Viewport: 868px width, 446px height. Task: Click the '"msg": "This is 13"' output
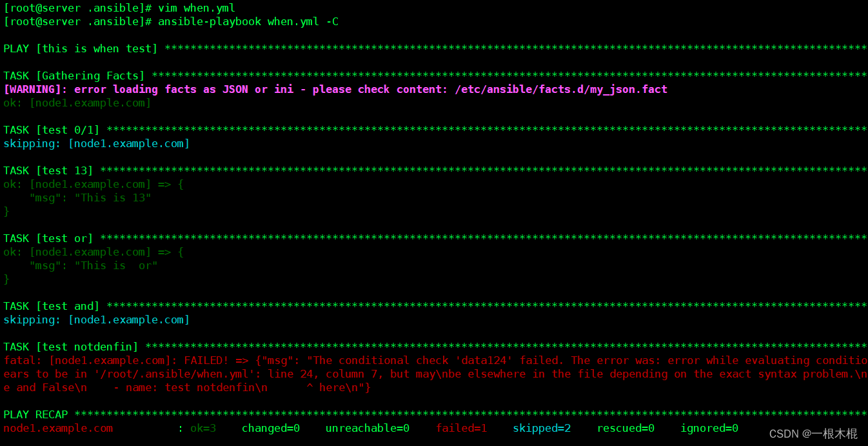point(90,198)
